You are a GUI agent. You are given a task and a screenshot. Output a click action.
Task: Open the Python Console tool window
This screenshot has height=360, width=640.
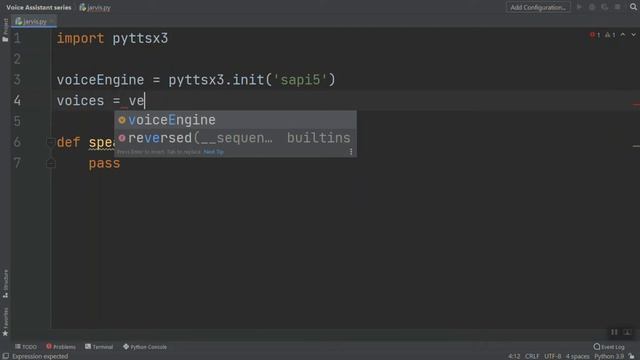click(x=145, y=347)
